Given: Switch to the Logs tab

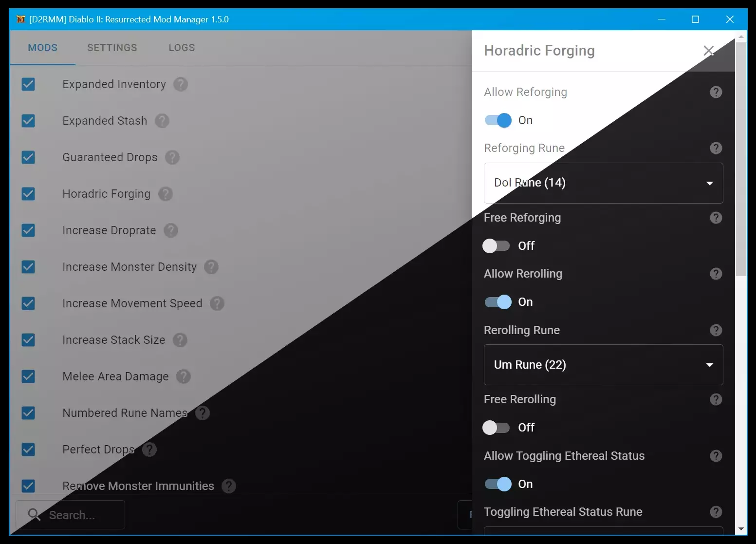Looking at the screenshot, I should (182, 48).
